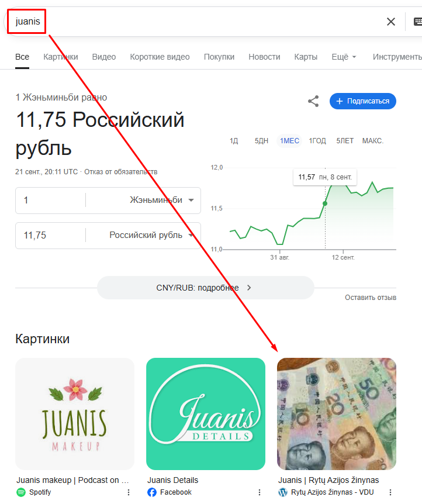Click the Spotify source icon
Image resolution: width=422 pixels, height=504 pixels.
click(21, 492)
